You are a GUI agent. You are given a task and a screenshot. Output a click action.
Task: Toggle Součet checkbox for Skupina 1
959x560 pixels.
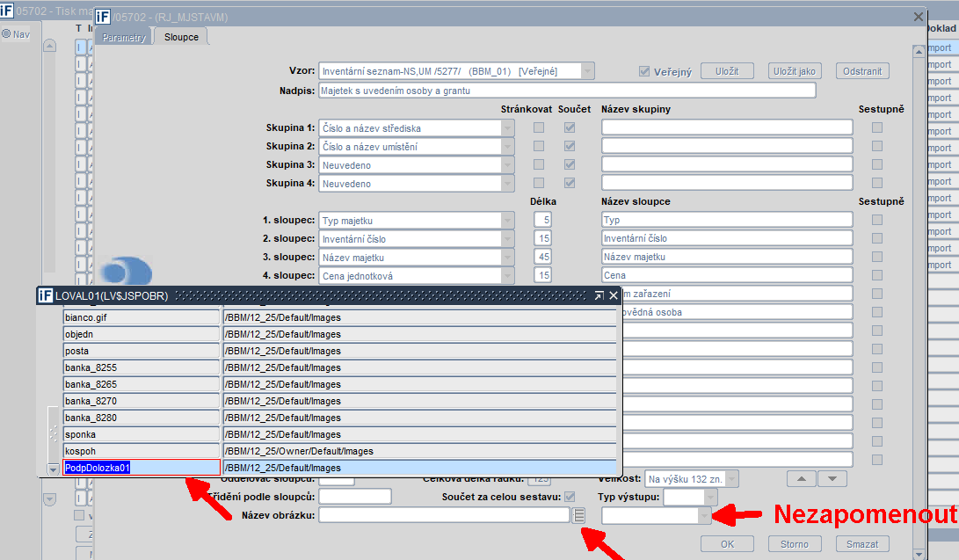(570, 127)
